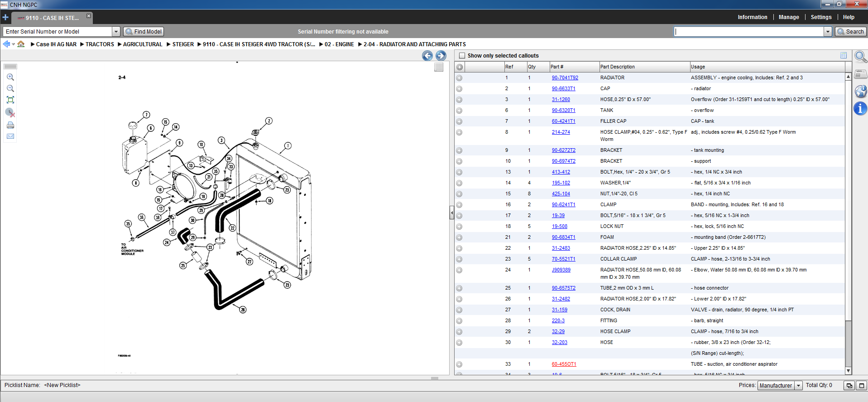868x402 pixels.
Task: Focus the Enter Serial Number or Model field
Action: coord(58,32)
